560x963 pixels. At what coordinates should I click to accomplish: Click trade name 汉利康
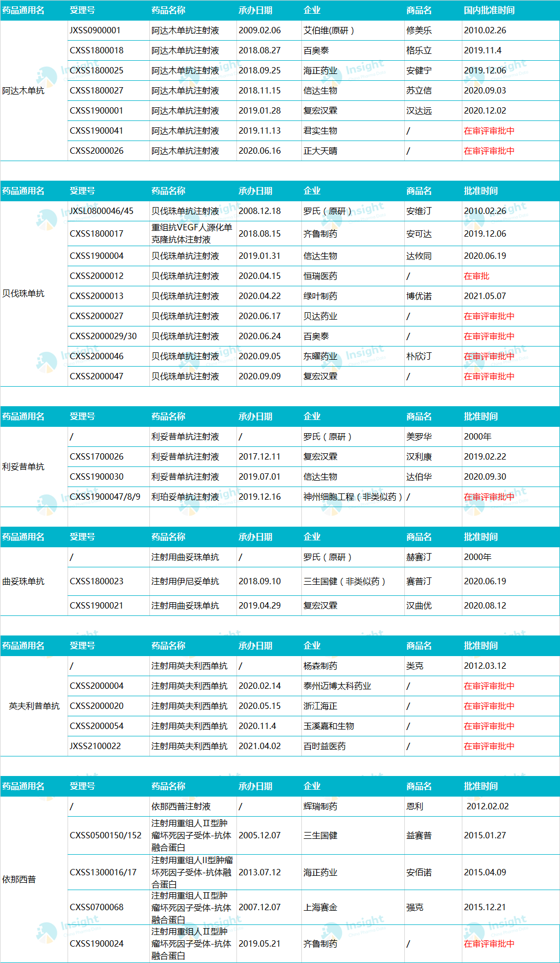pos(419,457)
